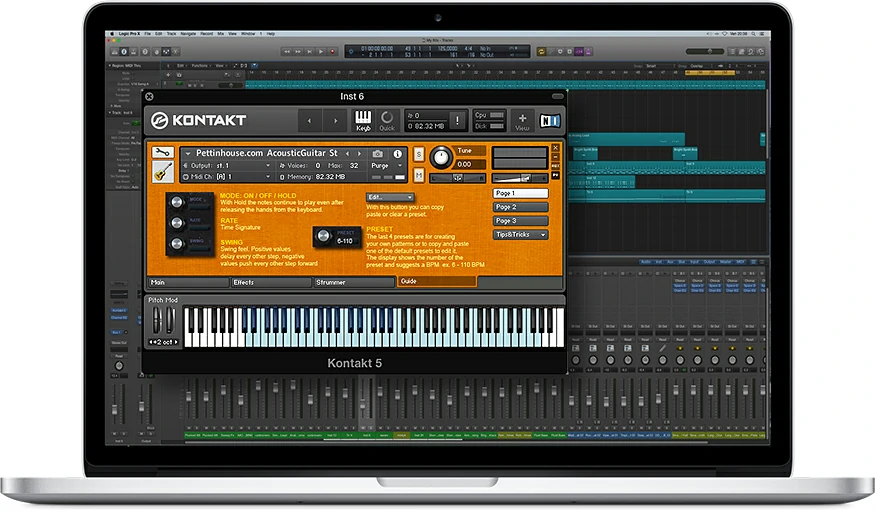
Task: Click the Kontakt logo in the header
Action: pos(199,120)
